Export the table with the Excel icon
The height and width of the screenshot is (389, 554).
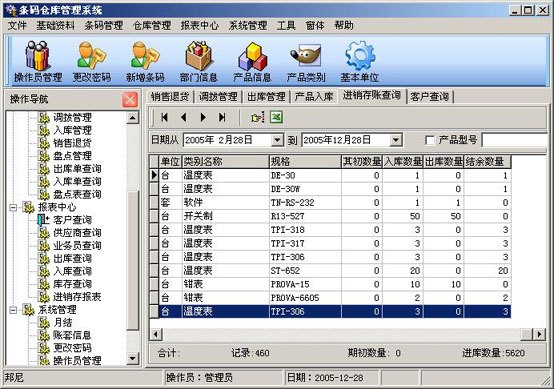tap(276, 117)
